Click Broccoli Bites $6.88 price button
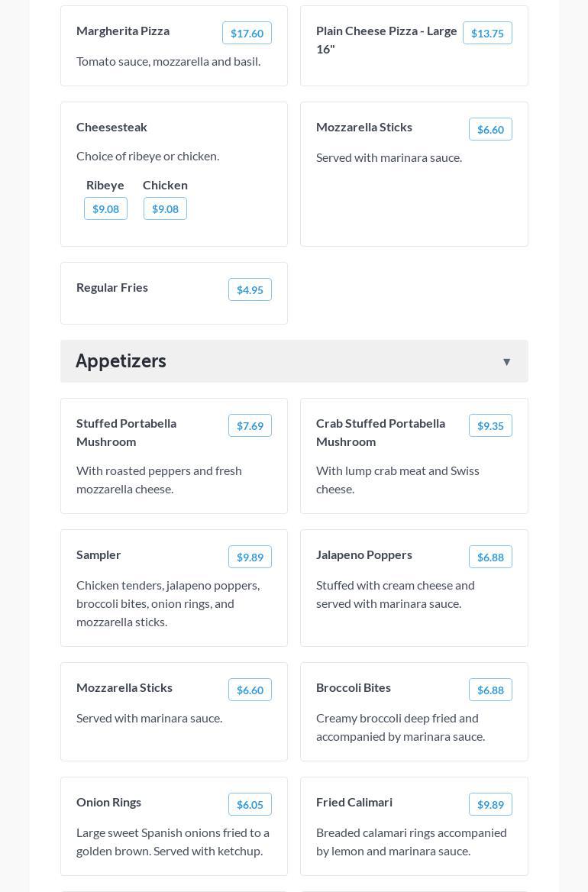This screenshot has width=588, height=892. (x=490, y=690)
